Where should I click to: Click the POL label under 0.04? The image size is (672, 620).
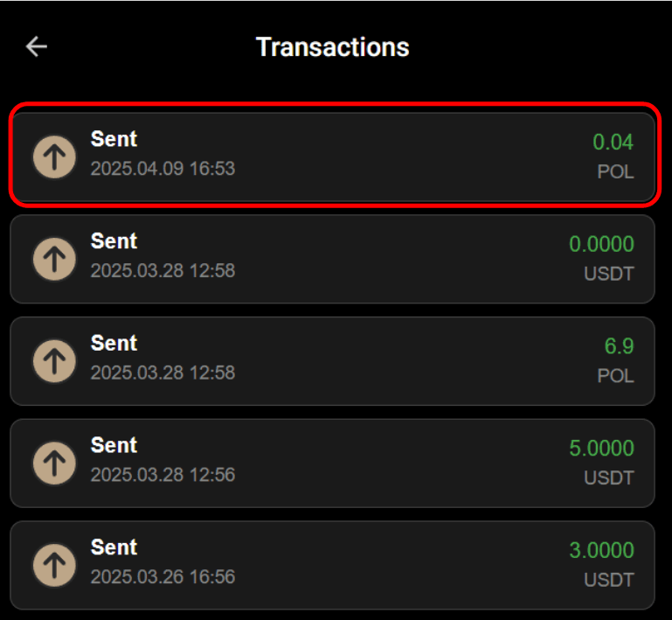pos(615,172)
